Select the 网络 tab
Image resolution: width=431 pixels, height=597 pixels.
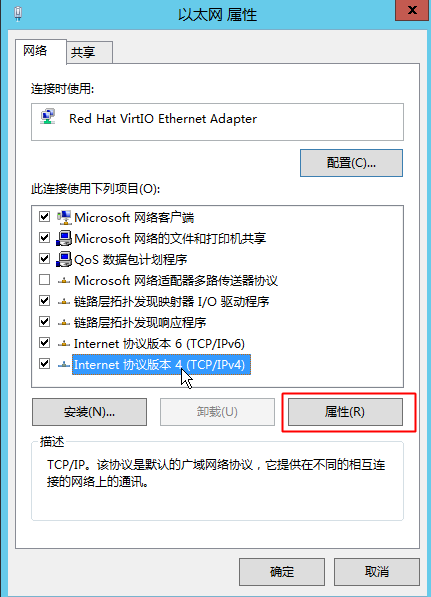click(x=41, y=51)
